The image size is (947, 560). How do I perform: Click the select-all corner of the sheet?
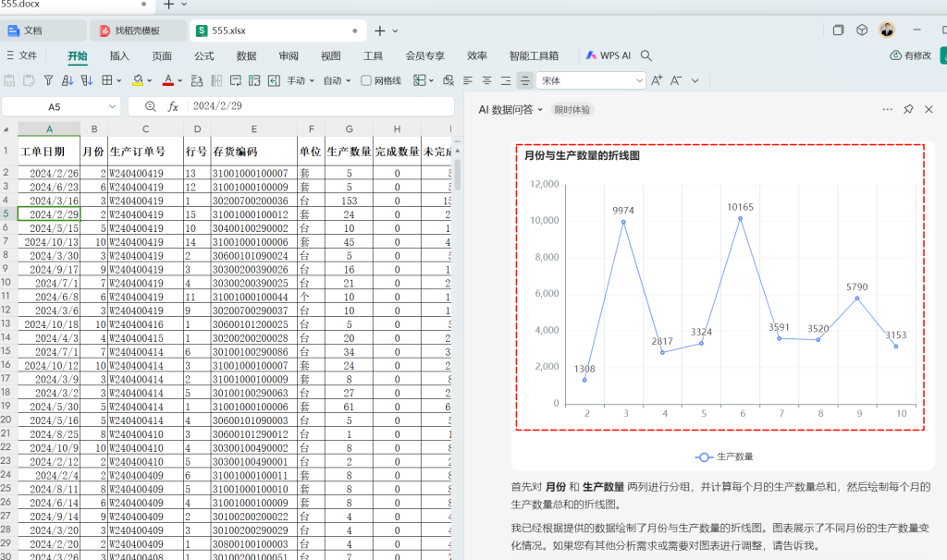point(6,129)
